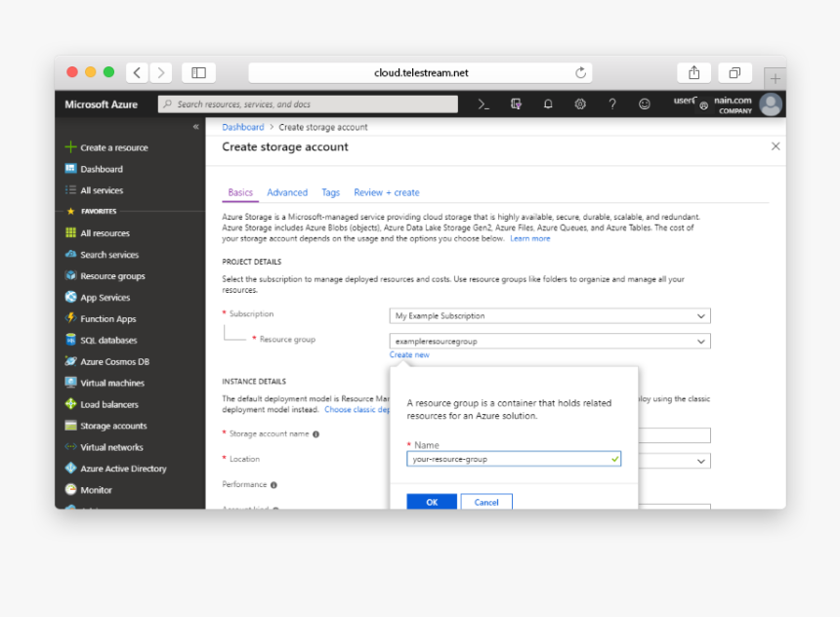The image size is (840, 617).
Task: Follow the Create new link
Action: click(x=409, y=354)
